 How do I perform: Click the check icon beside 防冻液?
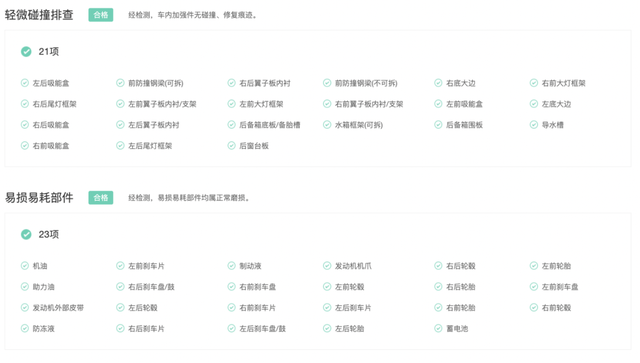(25, 328)
